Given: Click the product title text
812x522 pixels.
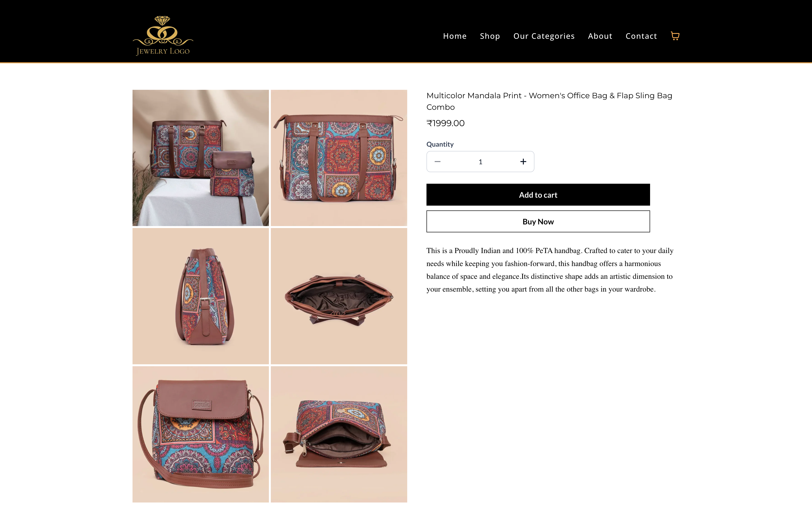Looking at the screenshot, I should 549,101.
